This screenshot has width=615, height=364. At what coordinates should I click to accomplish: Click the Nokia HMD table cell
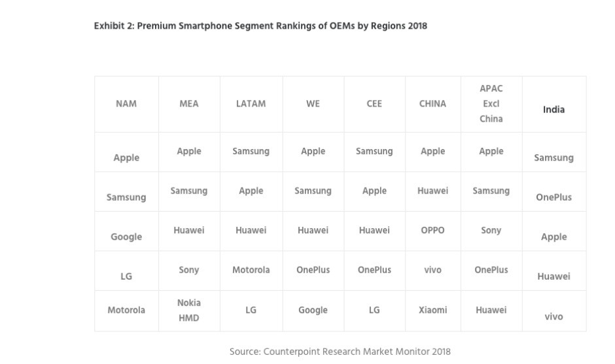pos(189,310)
